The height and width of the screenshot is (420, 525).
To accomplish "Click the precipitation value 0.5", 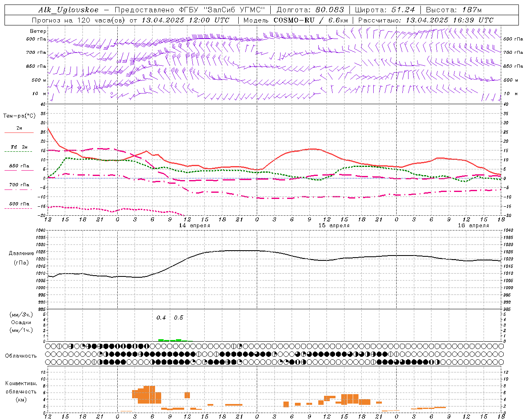I will tap(178, 318).
